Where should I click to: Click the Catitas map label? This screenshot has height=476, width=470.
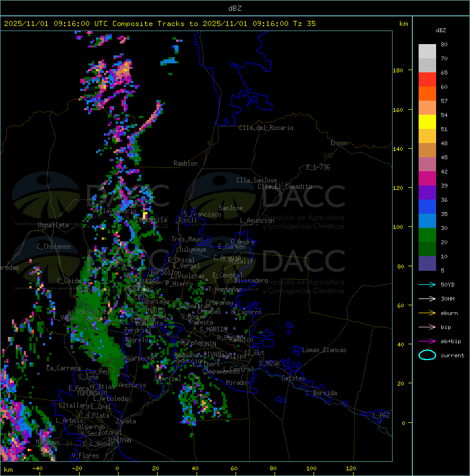pos(293,378)
